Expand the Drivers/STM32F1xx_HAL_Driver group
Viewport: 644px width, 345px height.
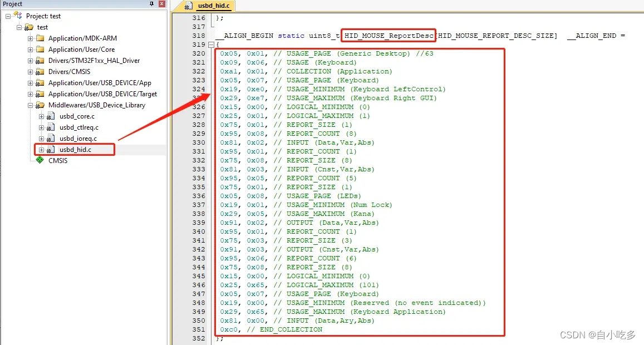[x=30, y=60]
